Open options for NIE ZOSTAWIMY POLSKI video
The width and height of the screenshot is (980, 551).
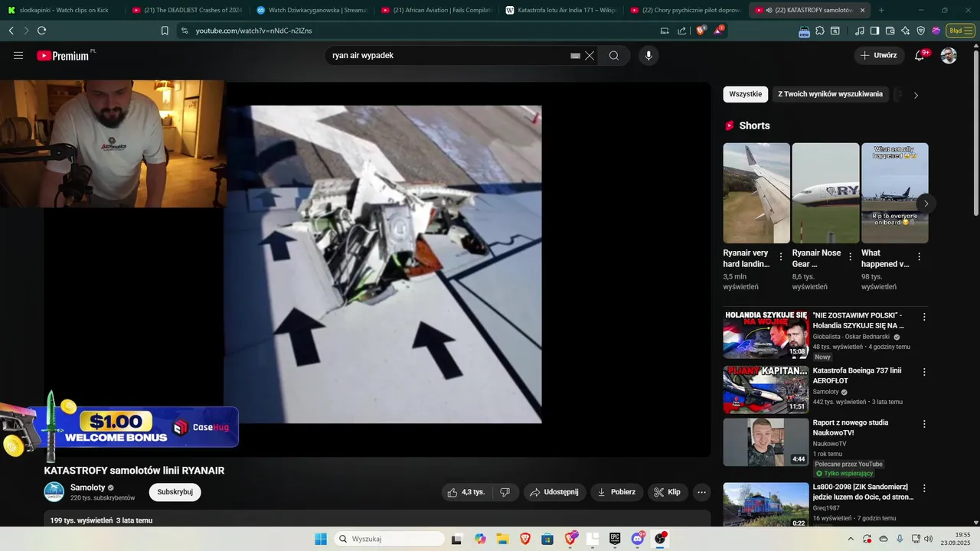click(x=924, y=317)
